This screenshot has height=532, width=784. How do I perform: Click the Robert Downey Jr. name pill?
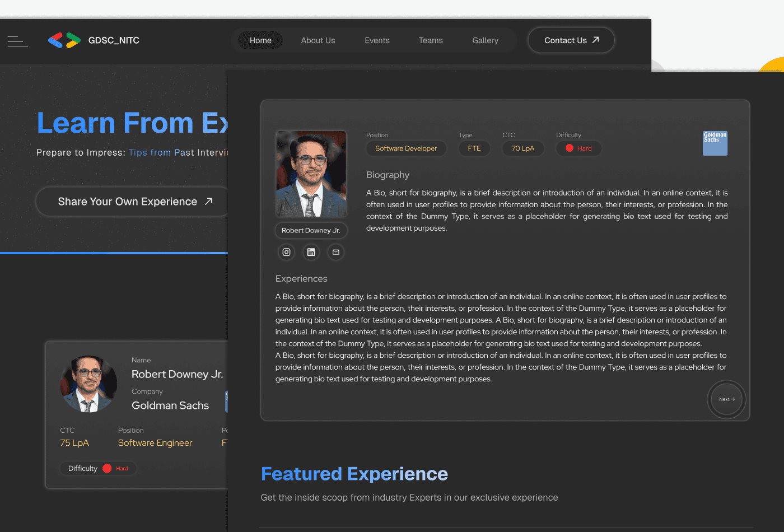(311, 230)
